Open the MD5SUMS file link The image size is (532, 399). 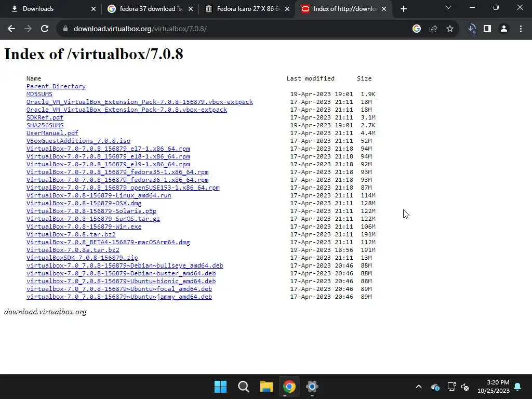[x=39, y=94]
